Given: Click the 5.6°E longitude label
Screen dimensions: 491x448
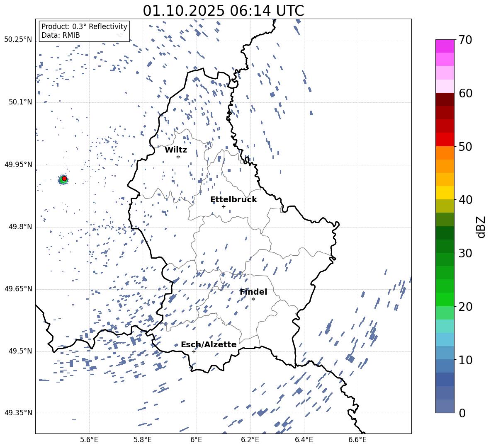Looking at the screenshot, I should [89, 440].
